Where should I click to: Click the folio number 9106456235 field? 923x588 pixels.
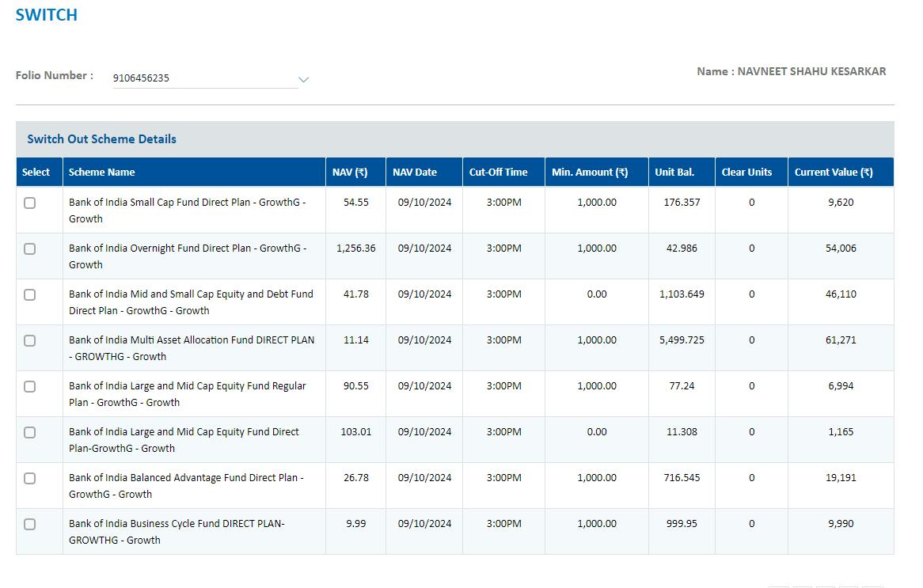pyautogui.click(x=206, y=78)
